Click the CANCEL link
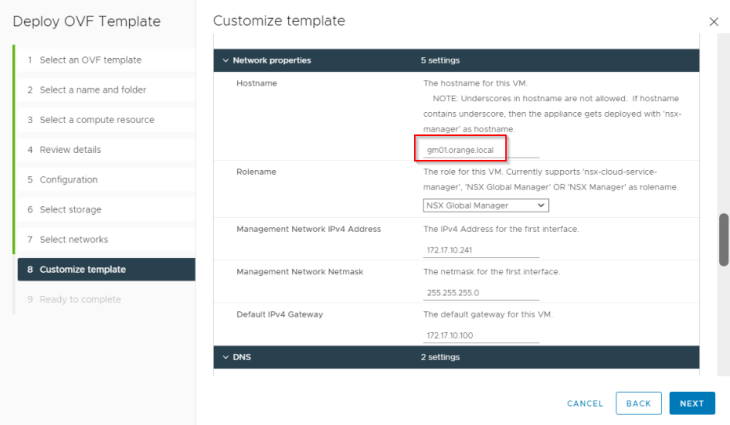 click(585, 404)
